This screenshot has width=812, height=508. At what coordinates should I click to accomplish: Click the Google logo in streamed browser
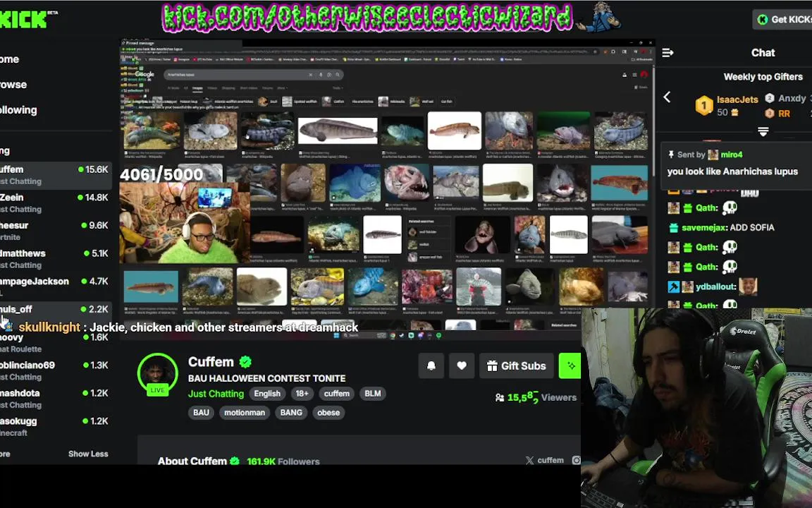click(144, 74)
